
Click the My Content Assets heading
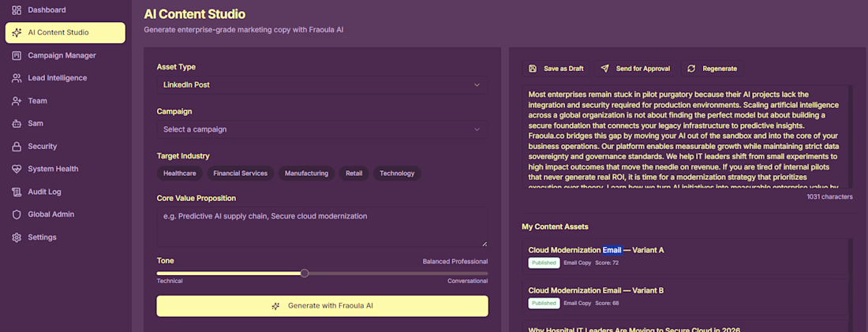pos(555,226)
